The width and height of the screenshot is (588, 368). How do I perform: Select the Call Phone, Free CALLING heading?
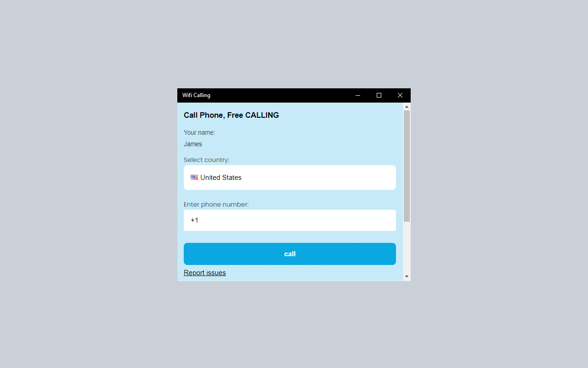(x=231, y=115)
